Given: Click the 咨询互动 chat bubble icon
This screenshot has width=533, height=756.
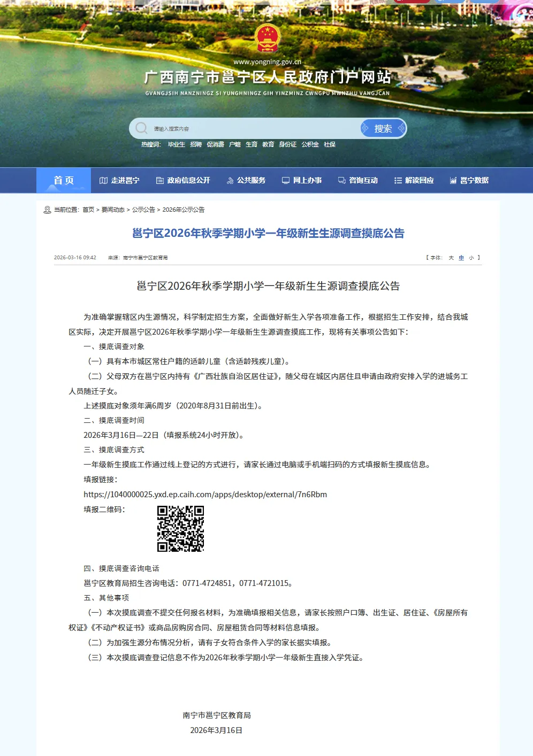Looking at the screenshot, I should (x=342, y=181).
